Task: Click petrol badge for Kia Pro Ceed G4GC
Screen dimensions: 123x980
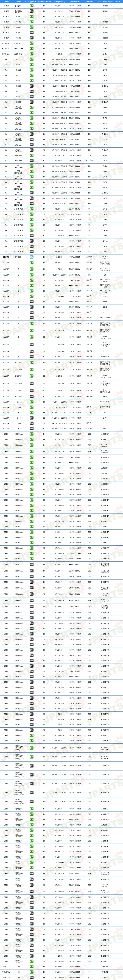Action: 32,188
